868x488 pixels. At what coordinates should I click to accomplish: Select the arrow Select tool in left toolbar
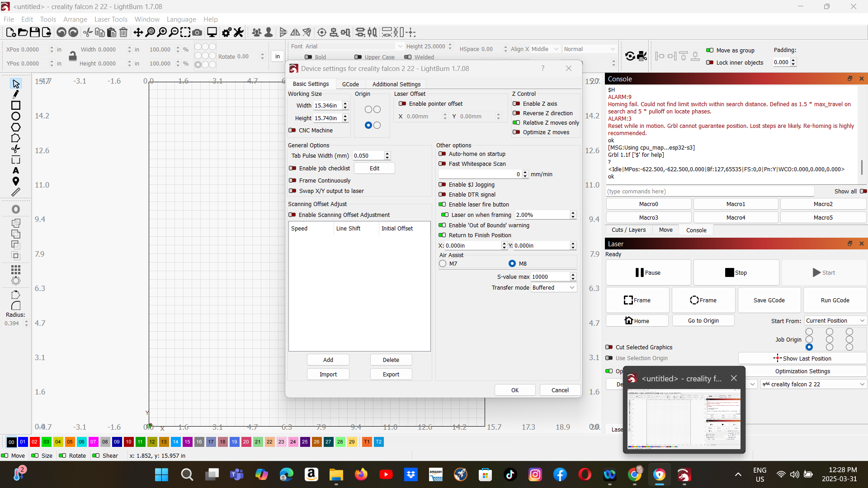pyautogui.click(x=16, y=84)
